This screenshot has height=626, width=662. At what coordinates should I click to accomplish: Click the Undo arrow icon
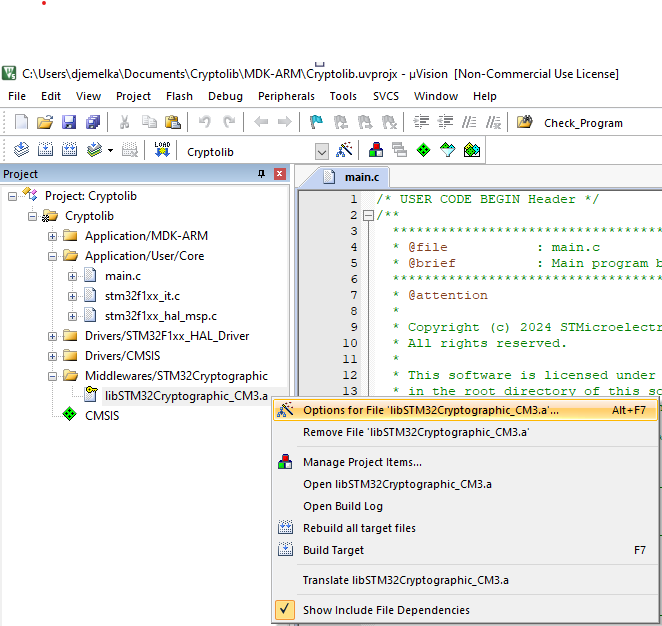click(x=205, y=122)
